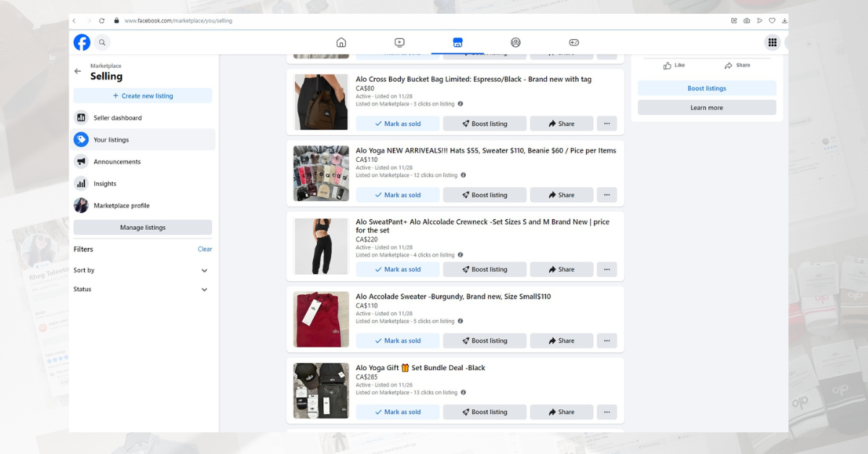
Task: Go to the Home feed tab
Action: pyautogui.click(x=341, y=43)
